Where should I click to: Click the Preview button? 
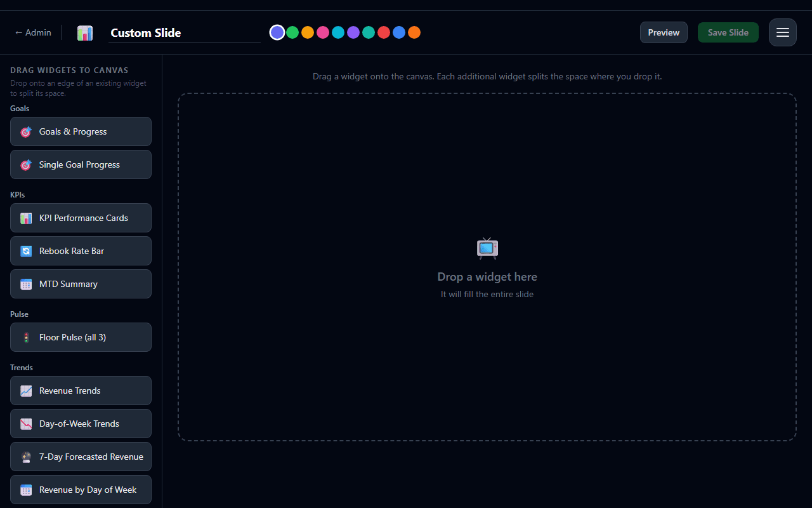(x=664, y=32)
